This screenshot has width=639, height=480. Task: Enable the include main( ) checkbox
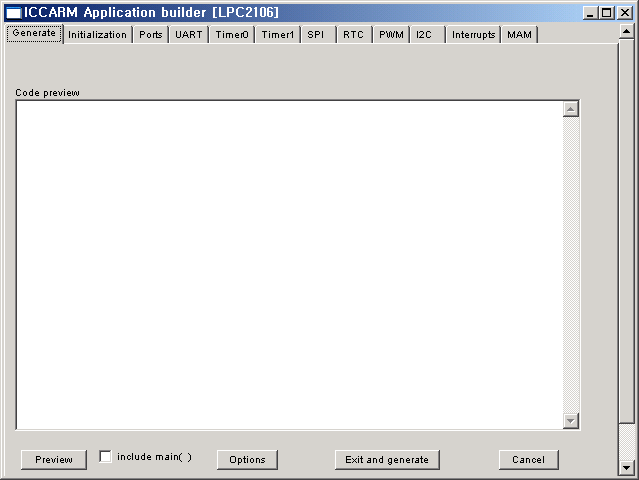tap(106, 456)
